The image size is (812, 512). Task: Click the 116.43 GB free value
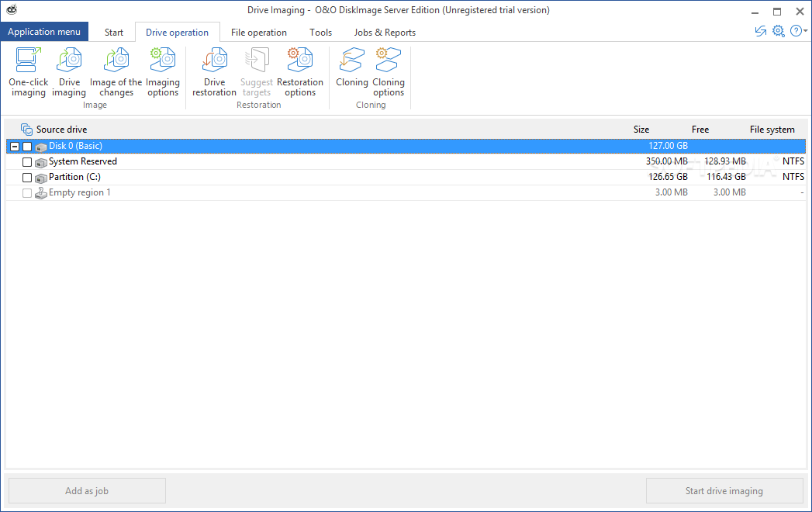point(726,177)
